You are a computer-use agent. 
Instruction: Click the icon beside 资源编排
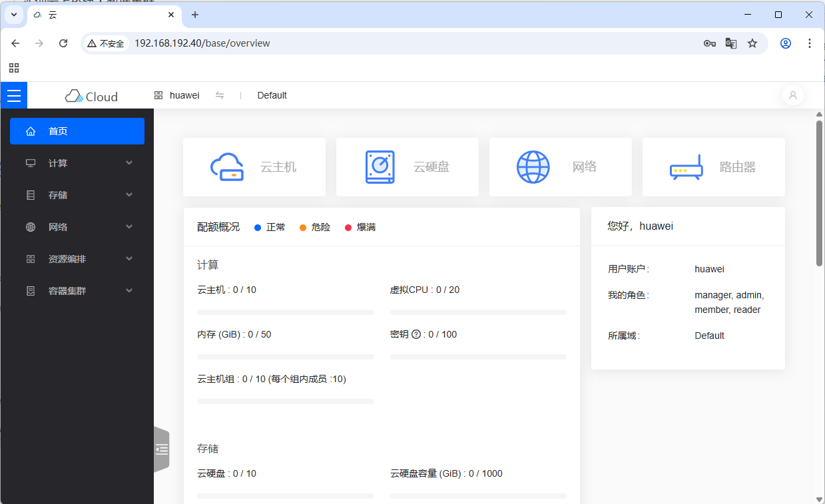31,259
